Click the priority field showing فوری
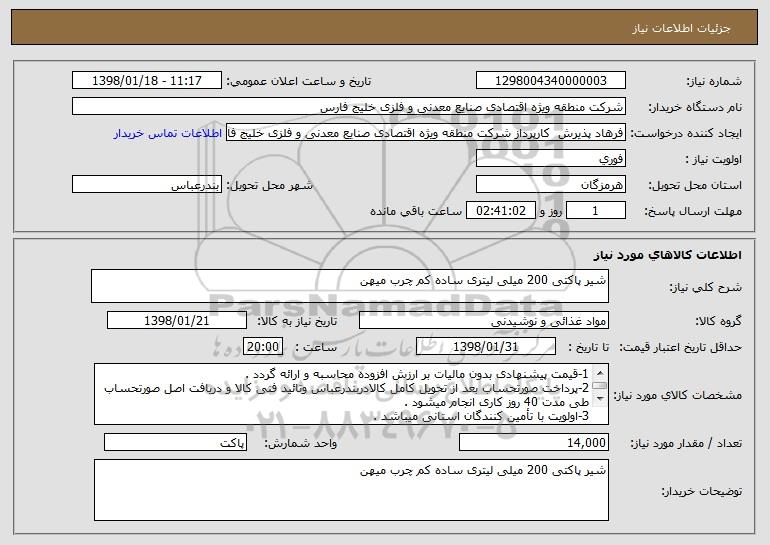Viewport: 770px width, 545px height. [x=550, y=159]
